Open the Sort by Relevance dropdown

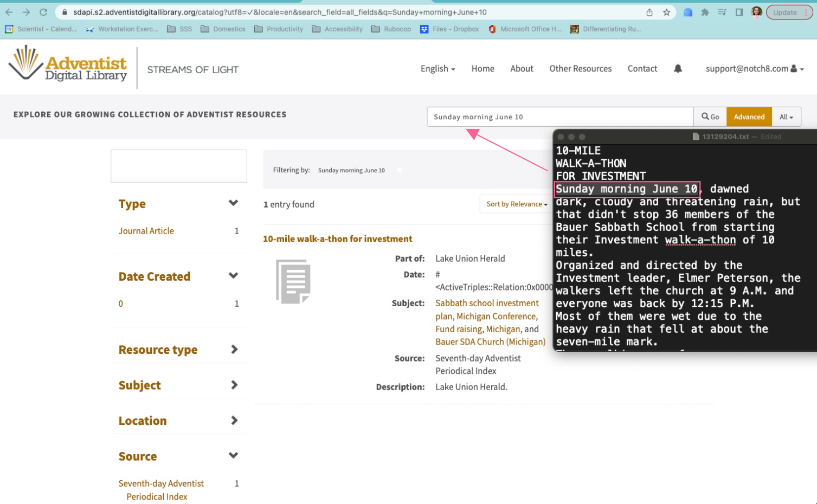(x=517, y=204)
